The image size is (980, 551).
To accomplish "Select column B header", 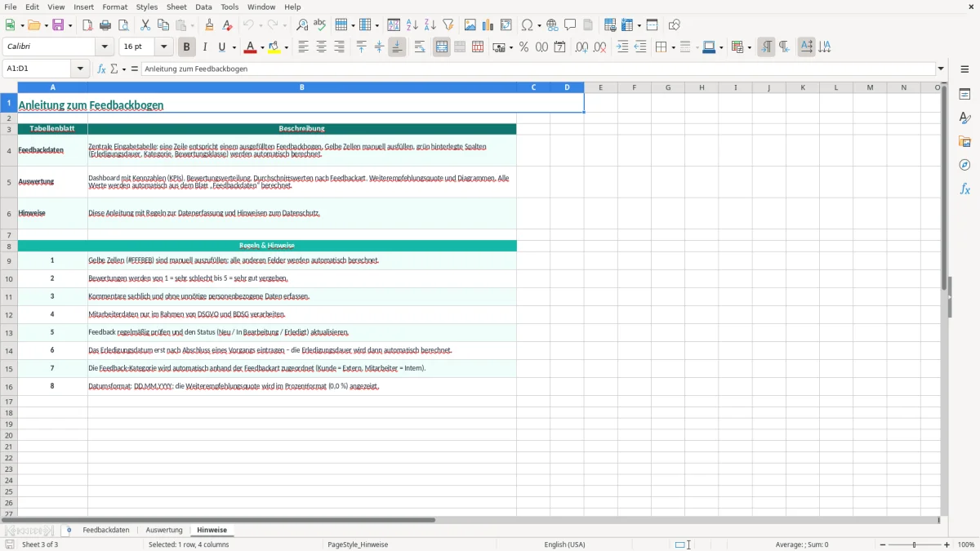I will 301,87.
